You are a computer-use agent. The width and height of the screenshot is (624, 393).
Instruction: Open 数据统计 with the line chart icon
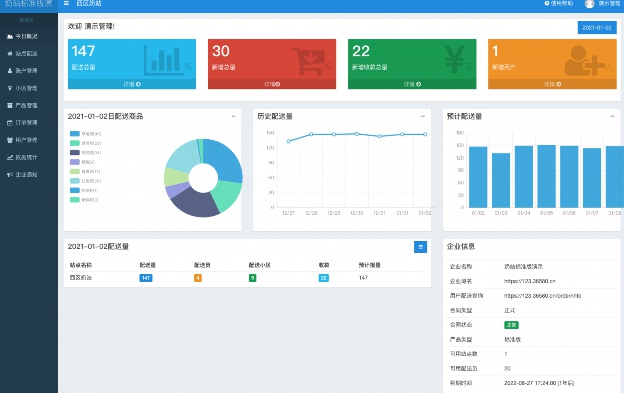(x=29, y=157)
